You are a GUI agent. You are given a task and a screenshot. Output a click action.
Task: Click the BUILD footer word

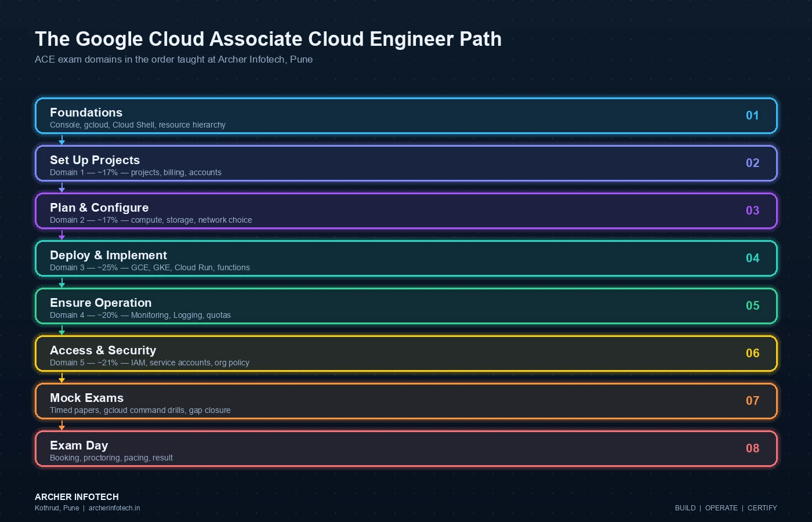685,508
